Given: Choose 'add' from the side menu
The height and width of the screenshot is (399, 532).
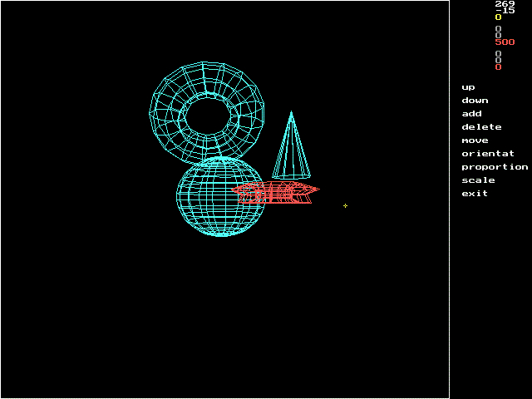Looking at the screenshot, I should click(471, 114).
